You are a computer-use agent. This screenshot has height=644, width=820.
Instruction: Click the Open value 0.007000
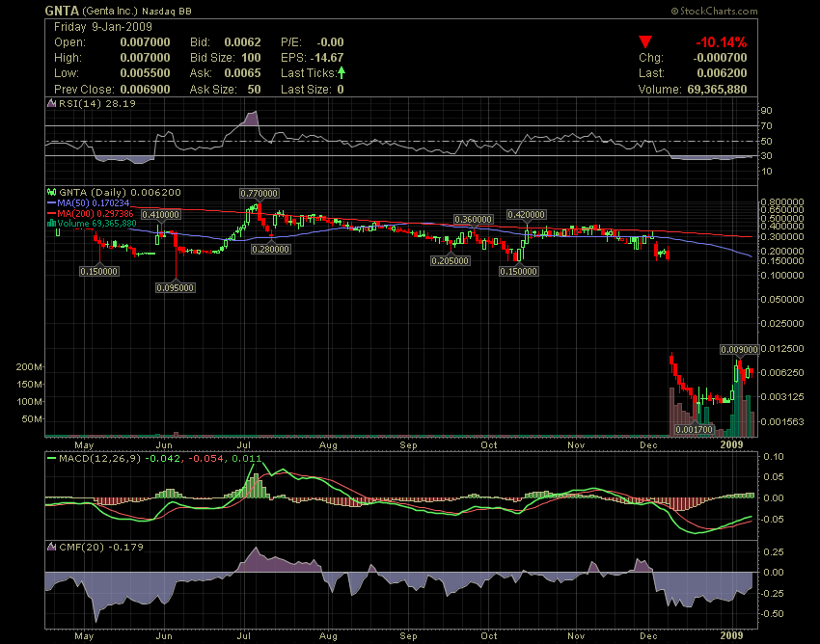click(x=145, y=42)
